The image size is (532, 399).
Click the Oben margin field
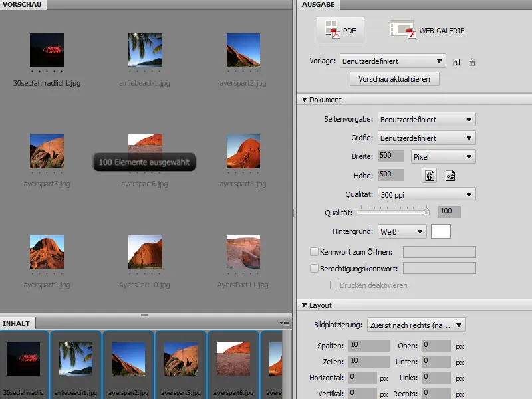point(436,345)
